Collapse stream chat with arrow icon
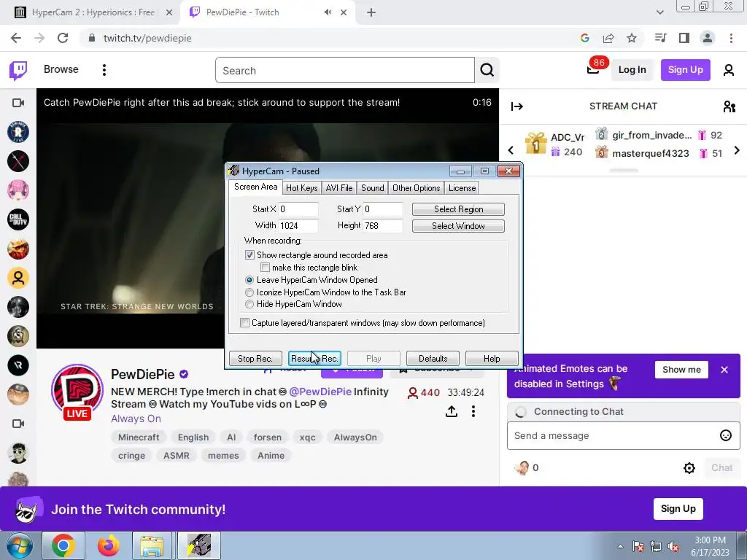 [x=517, y=106]
